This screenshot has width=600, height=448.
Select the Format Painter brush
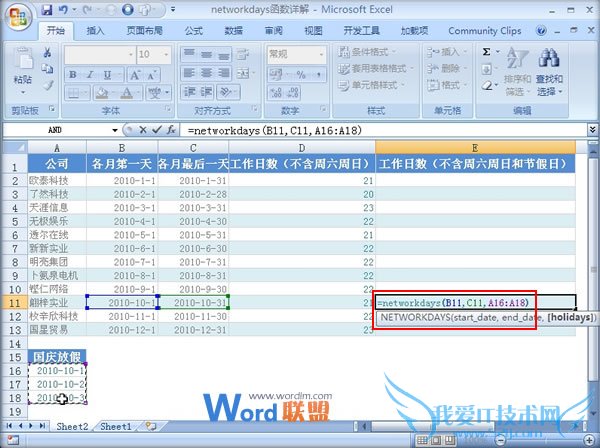tap(47, 85)
